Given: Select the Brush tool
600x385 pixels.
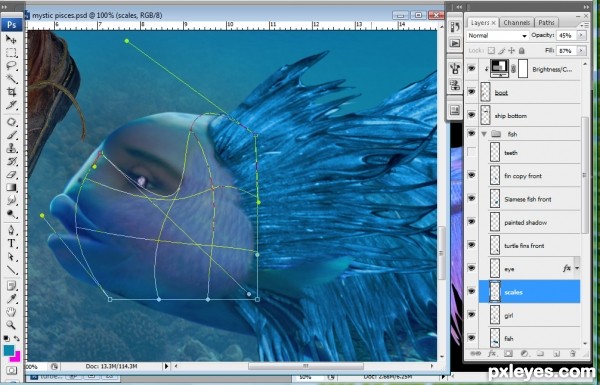Looking at the screenshot, I should pos(11,135).
